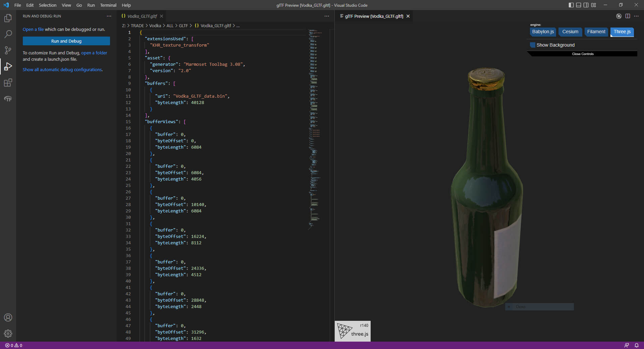Toggle the panel layout button

click(x=579, y=5)
